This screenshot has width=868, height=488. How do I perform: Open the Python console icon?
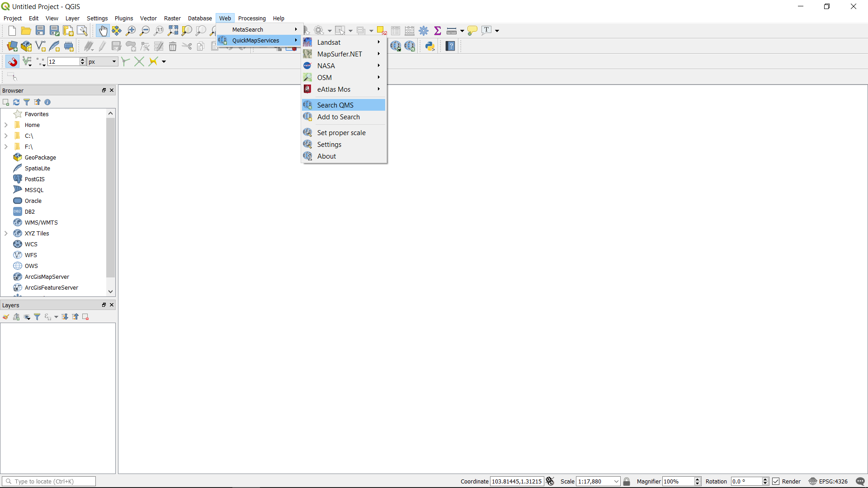coord(430,46)
